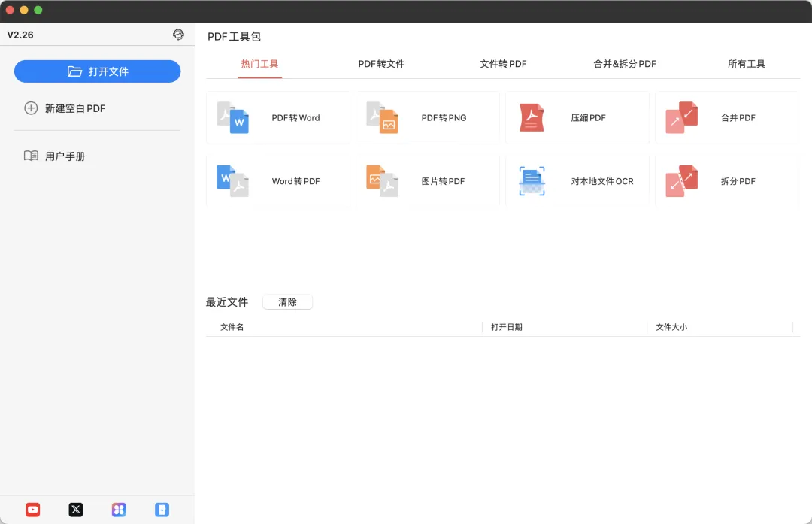812x524 pixels.
Task: Click the 拆分PDF tool icon
Action: [681, 181]
